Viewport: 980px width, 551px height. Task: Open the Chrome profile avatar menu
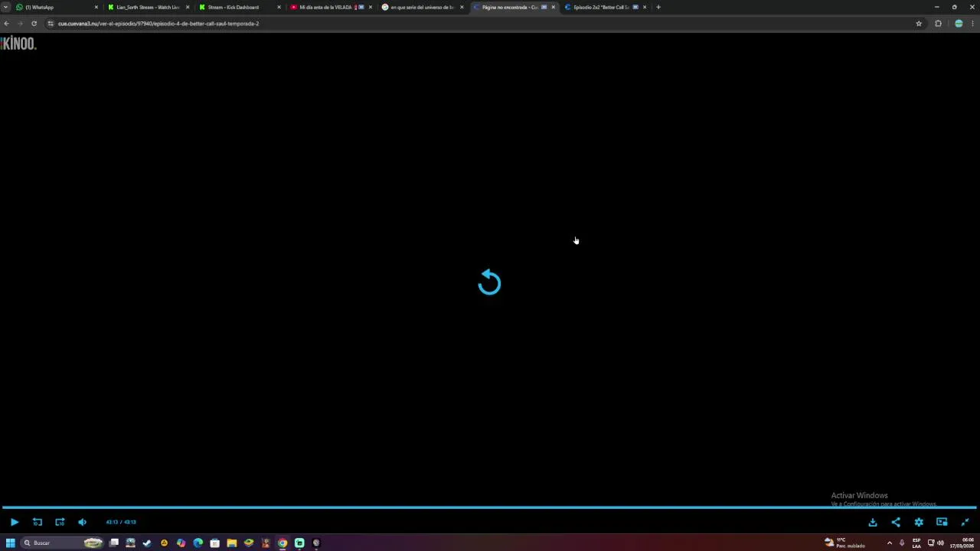click(x=959, y=24)
